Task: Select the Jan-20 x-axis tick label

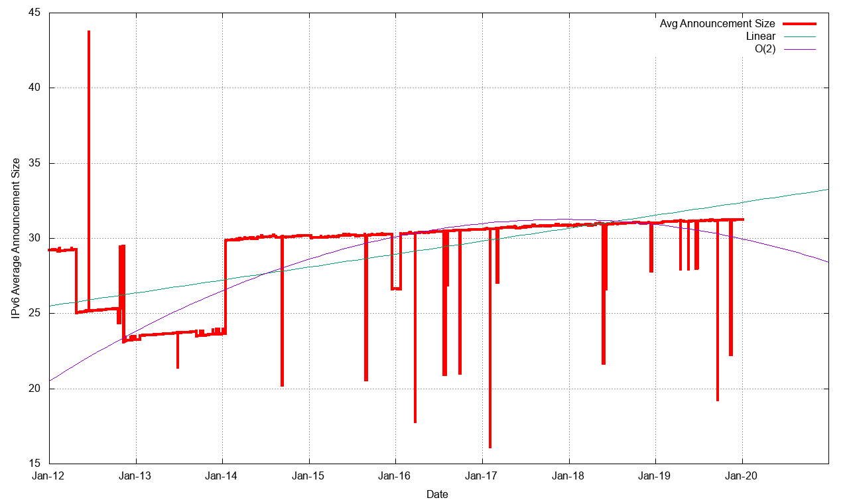Action: pos(742,475)
